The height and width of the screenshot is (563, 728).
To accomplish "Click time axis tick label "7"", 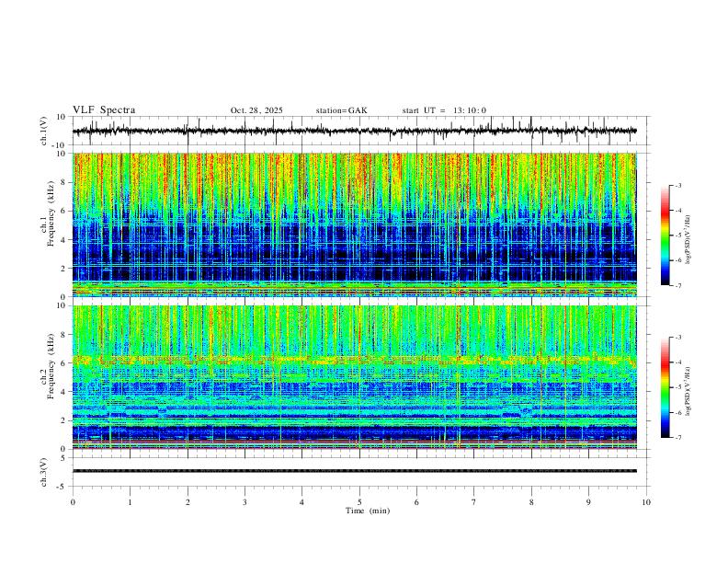I will (474, 502).
